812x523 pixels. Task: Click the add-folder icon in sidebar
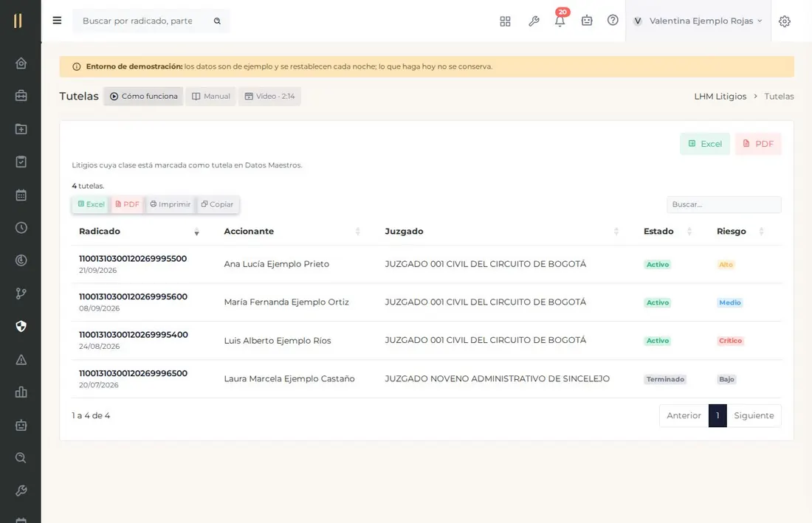pos(21,129)
